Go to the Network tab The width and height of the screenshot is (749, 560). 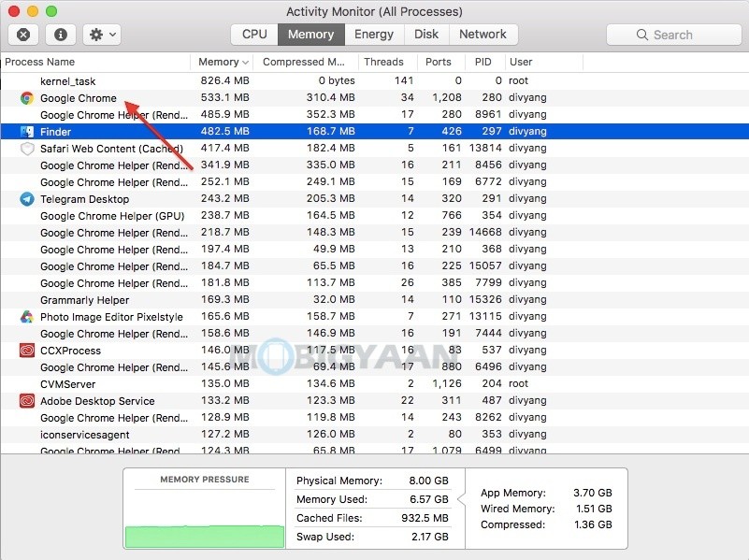pos(483,35)
